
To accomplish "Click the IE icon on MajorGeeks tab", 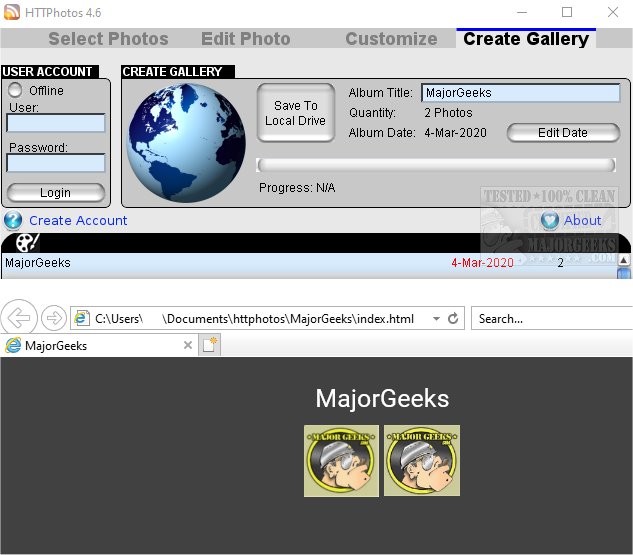I will click(13, 346).
